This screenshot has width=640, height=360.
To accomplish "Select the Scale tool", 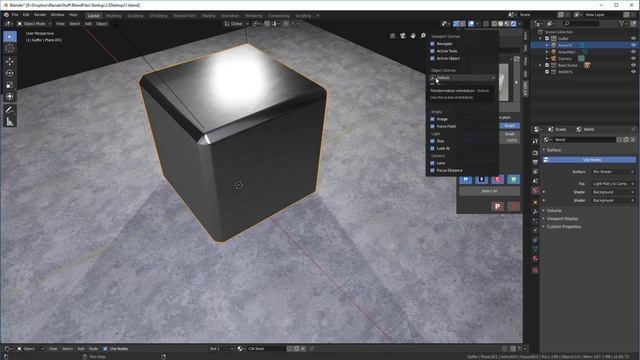I will pyautogui.click(x=10, y=85).
